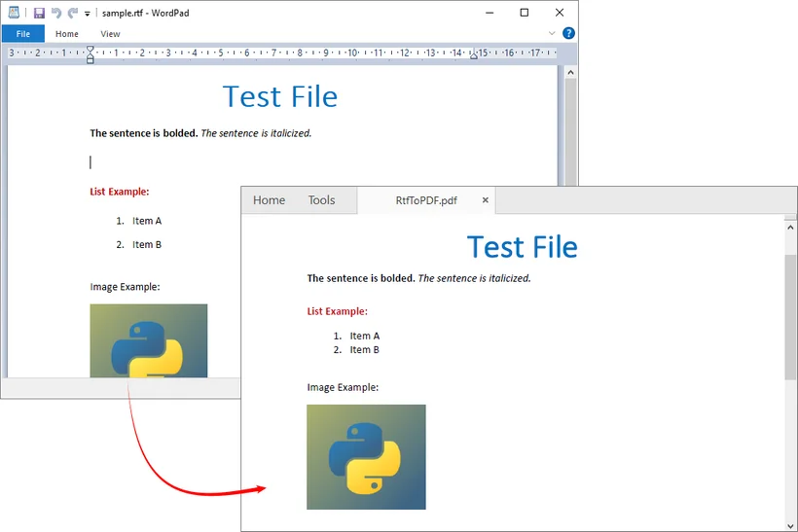Click 'Item A' in the PDF list
The height and width of the screenshot is (532, 798).
pos(364,337)
